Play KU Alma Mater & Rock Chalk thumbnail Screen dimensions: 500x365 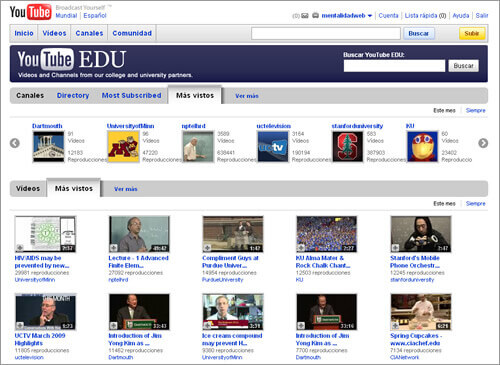327,234
